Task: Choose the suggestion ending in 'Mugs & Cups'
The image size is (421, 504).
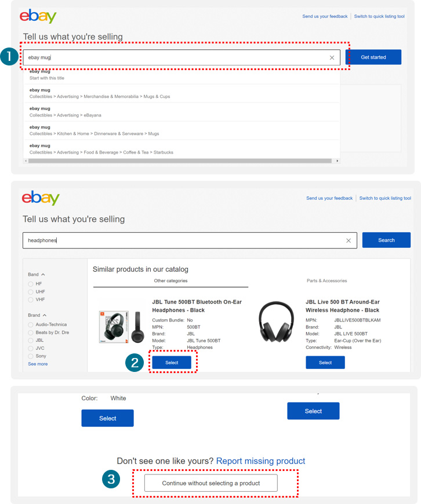Action: pos(182,93)
